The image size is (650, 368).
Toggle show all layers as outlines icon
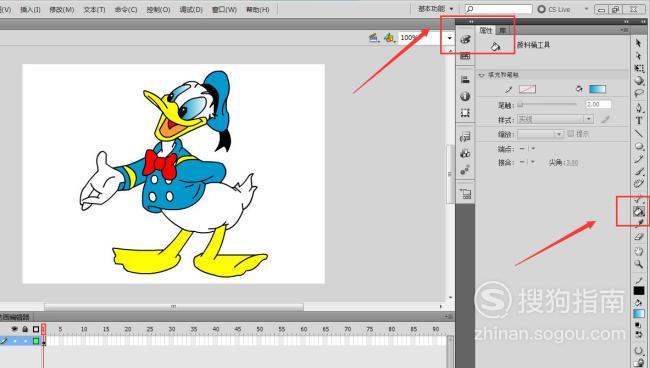pyautogui.click(x=36, y=329)
